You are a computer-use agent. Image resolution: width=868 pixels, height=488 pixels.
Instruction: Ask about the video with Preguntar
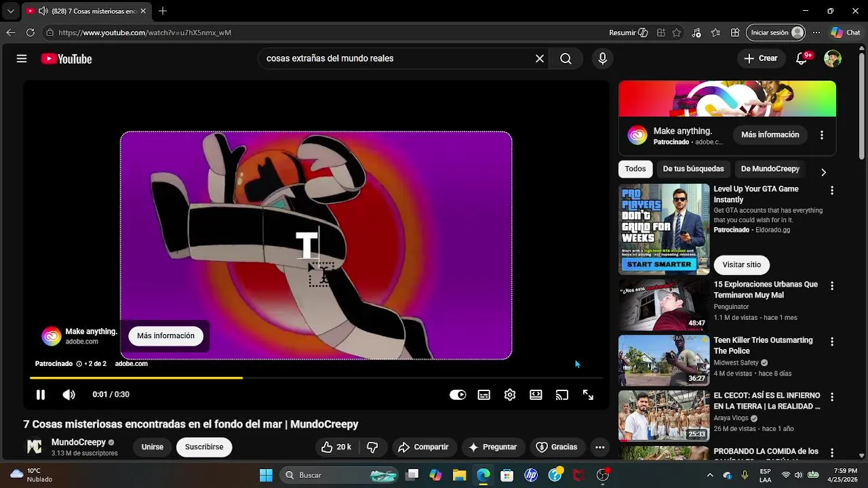pos(492,447)
